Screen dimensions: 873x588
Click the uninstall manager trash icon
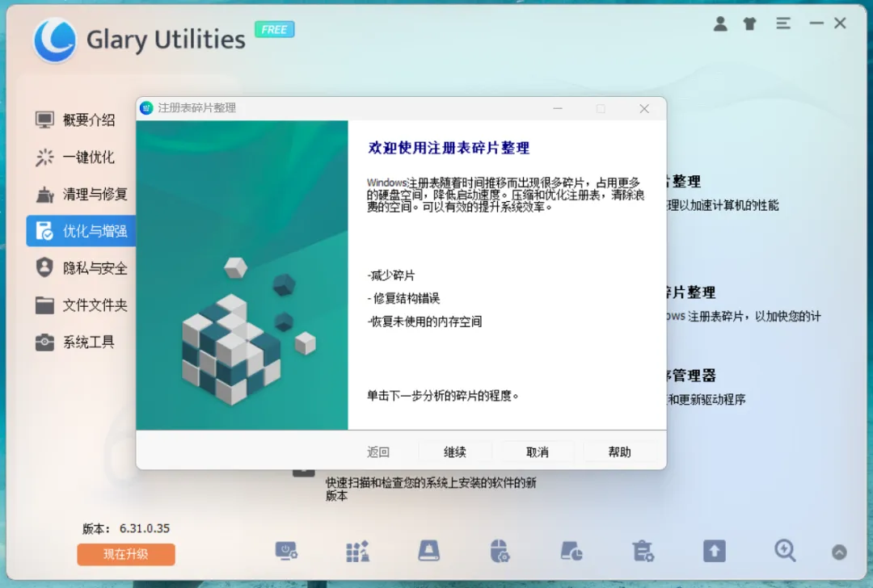643,552
